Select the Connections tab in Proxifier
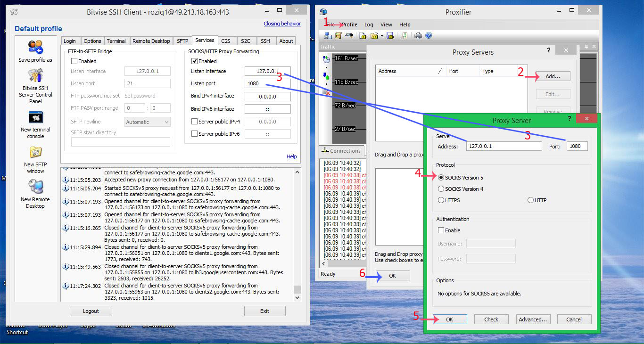The image size is (644, 344). (x=342, y=151)
